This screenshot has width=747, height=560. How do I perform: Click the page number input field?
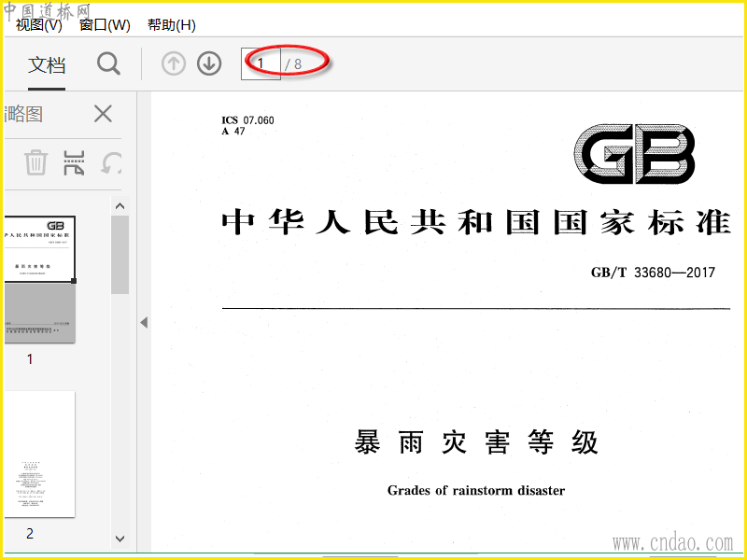(x=261, y=63)
